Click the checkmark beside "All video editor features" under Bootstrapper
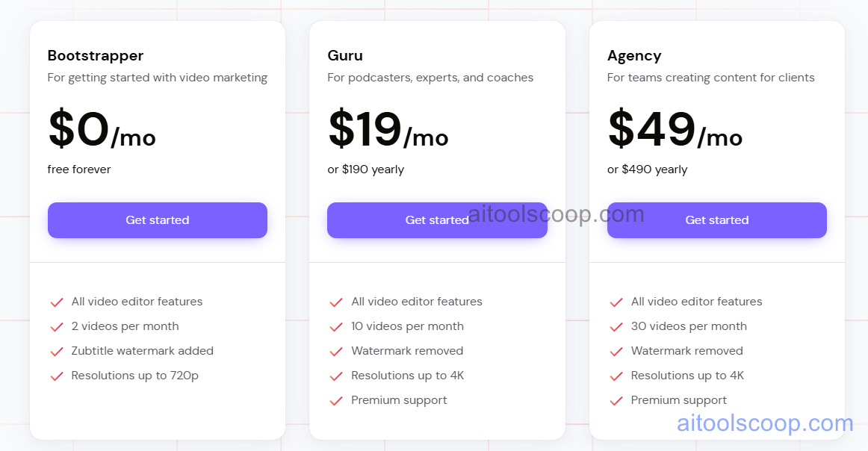This screenshot has width=868, height=451. pyautogui.click(x=56, y=302)
